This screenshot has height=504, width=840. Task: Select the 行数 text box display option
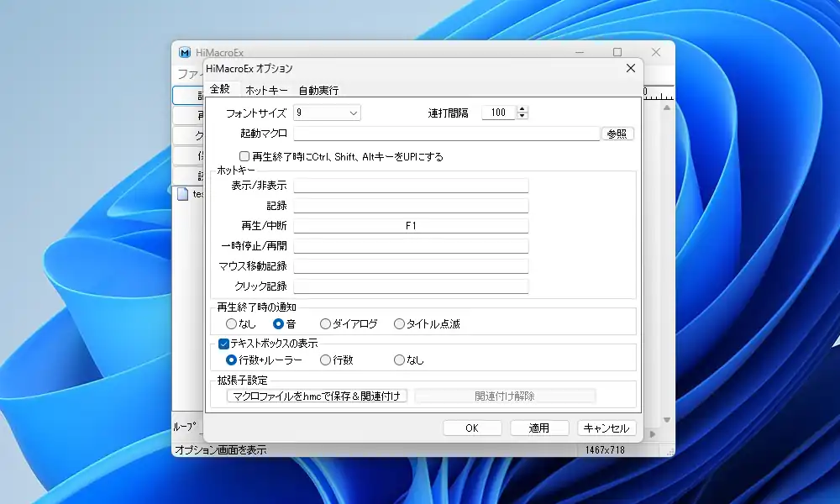pos(324,360)
